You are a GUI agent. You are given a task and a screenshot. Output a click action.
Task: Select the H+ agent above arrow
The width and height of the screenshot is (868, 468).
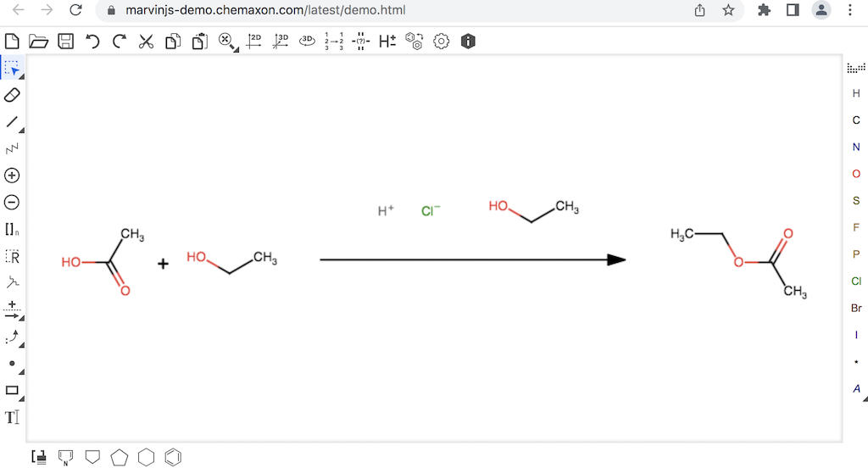[386, 210]
